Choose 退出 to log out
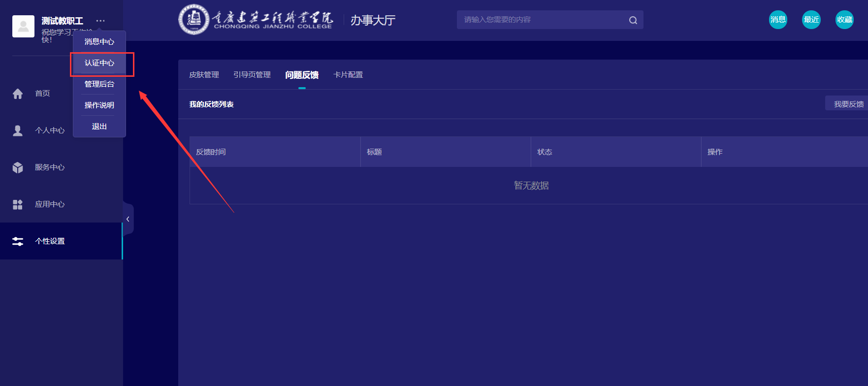868x386 pixels. pos(99,127)
